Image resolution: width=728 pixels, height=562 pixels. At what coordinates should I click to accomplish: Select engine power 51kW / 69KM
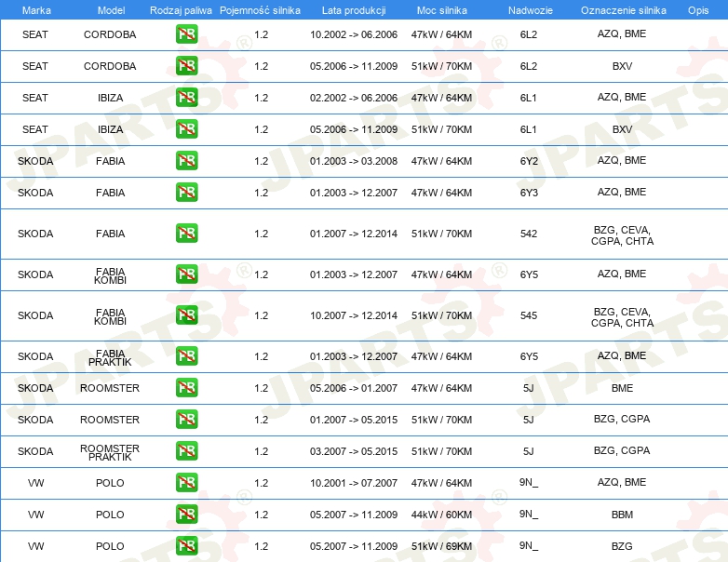coord(441,546)
